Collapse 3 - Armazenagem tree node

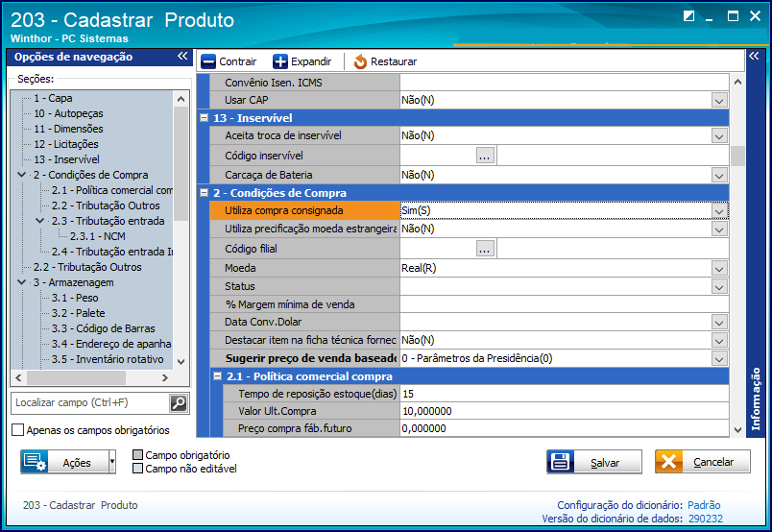pyautogui.click(x=22, y=282)
